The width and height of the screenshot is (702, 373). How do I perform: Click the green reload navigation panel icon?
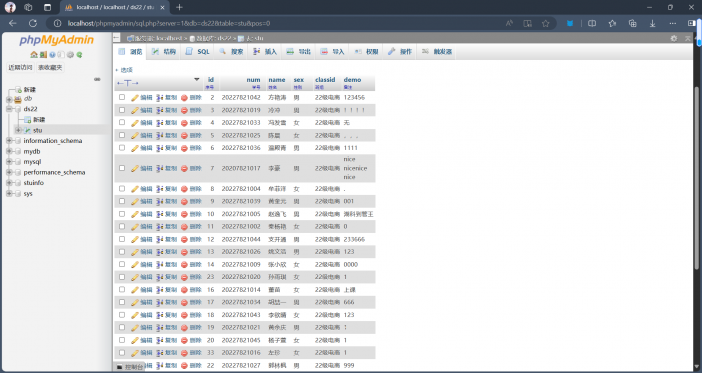tap(79, 55)
